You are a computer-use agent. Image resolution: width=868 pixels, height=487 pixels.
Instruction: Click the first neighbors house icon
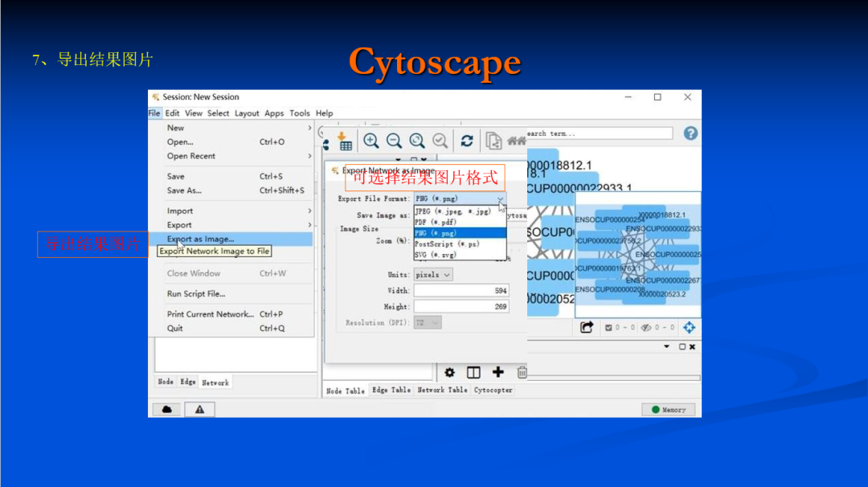pyautogui.click(x=517, y=141)
